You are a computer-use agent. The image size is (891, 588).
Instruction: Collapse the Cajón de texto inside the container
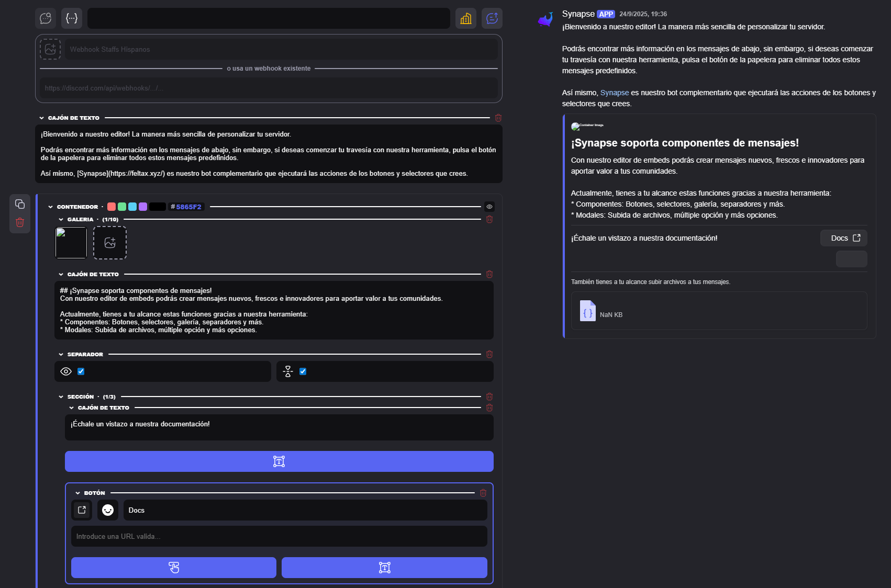(x=61, y=275)
